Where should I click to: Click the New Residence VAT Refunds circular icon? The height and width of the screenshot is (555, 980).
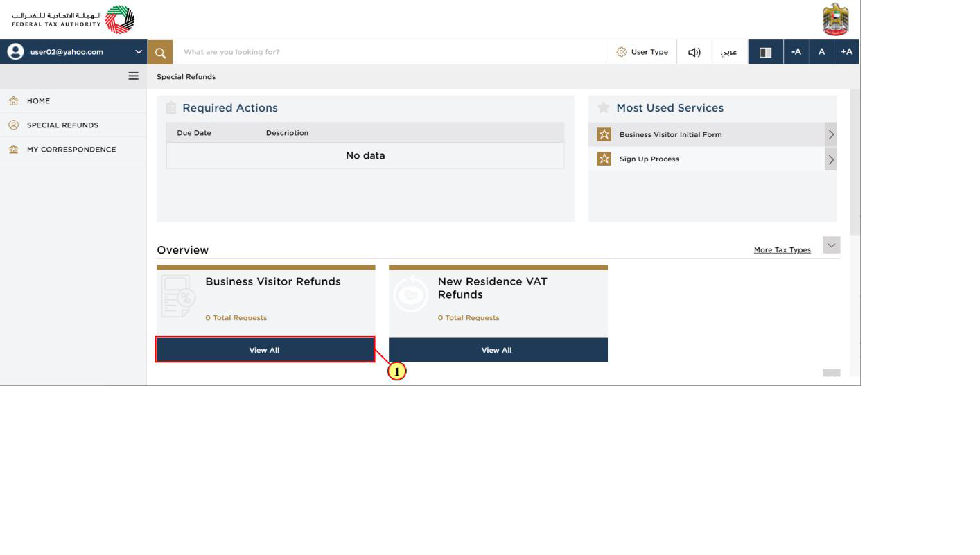[412, 294]
